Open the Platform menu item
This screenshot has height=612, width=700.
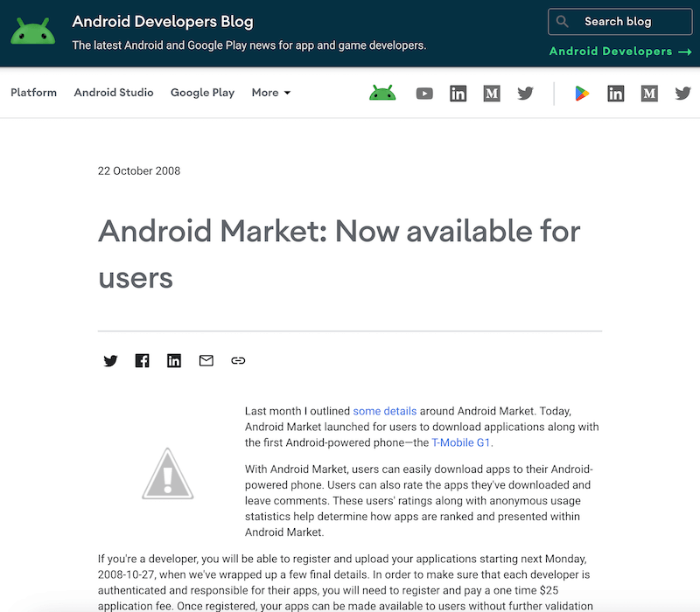pos(33,92)
